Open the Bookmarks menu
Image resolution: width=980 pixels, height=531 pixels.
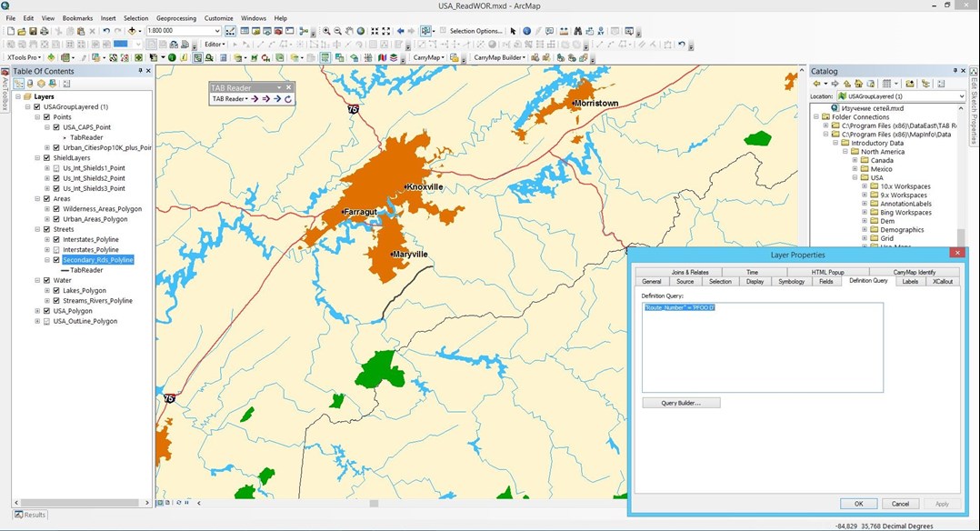pos(77,18)
